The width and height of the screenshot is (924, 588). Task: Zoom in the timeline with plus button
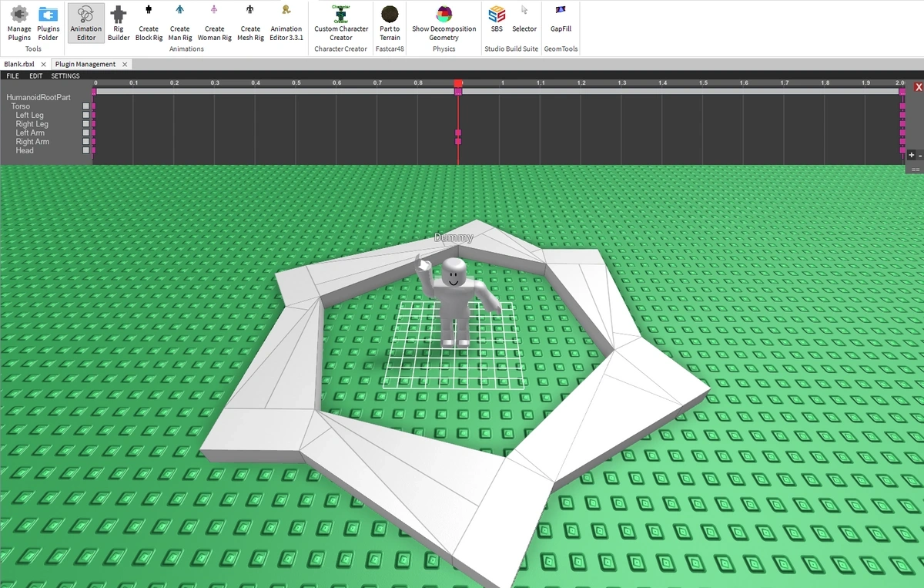tap(912, 155)
